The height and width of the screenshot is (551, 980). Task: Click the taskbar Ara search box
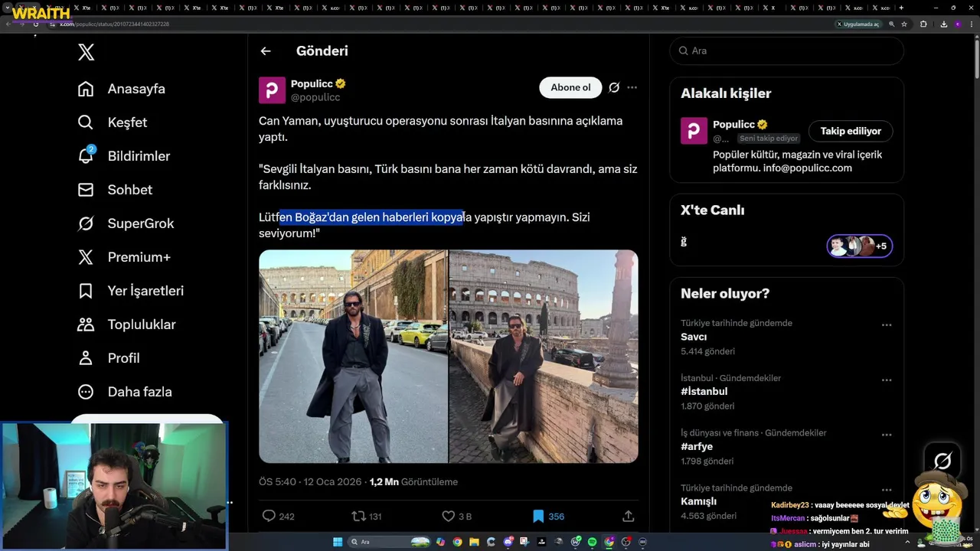pos(389,542)
